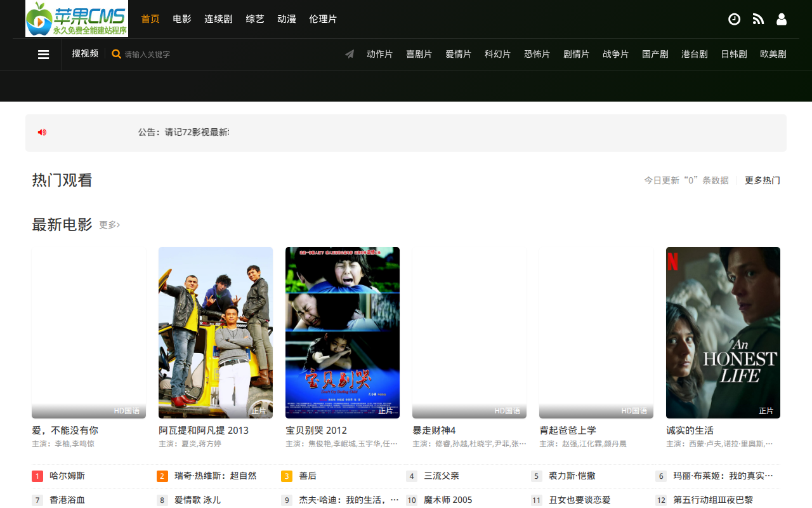
Task: Click the 热门观看 heading
Action: coord(62,180)
